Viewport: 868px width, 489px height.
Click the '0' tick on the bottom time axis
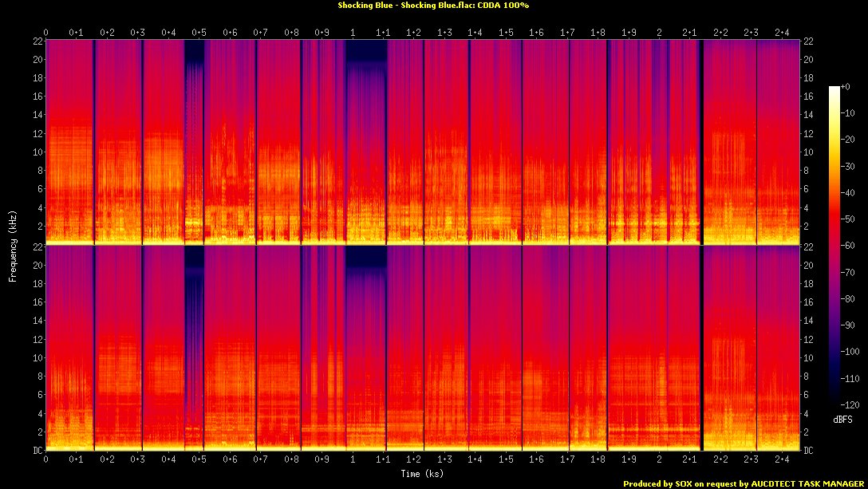(x=46, y=460)
